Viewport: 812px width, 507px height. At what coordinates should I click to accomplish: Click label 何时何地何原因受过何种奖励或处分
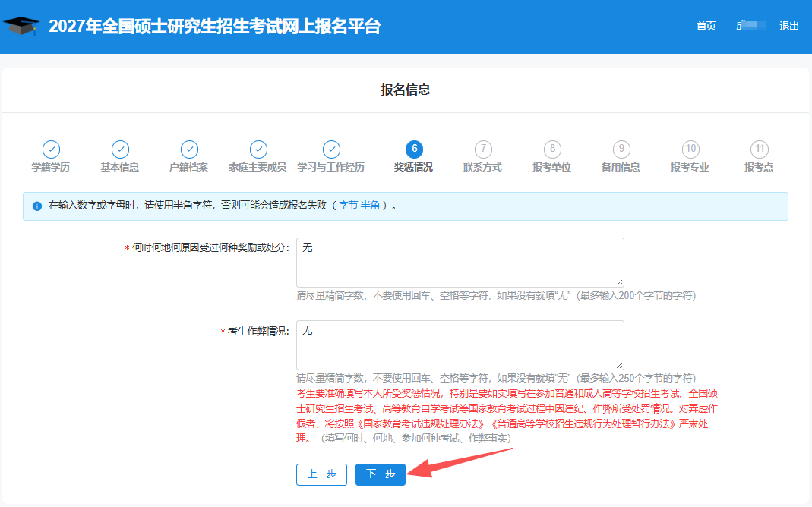click(x=210, y=248)
